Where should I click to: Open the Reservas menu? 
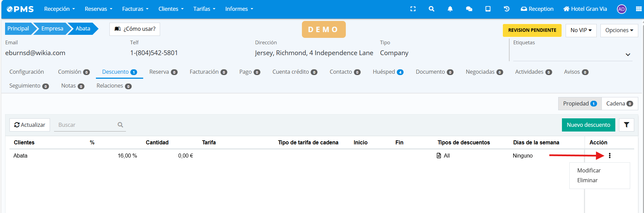[x=98, y=9]
